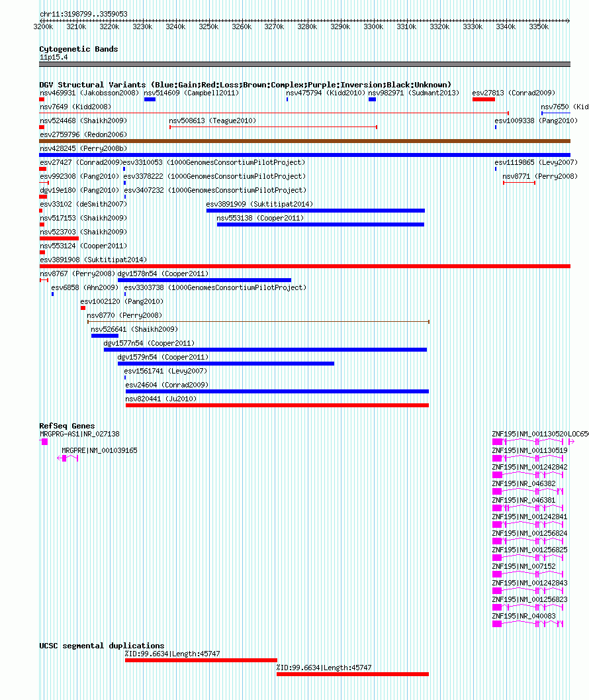Click the nsv553138 (Cooper2011) label
This screenshot has height=700, width=589.
260,218
